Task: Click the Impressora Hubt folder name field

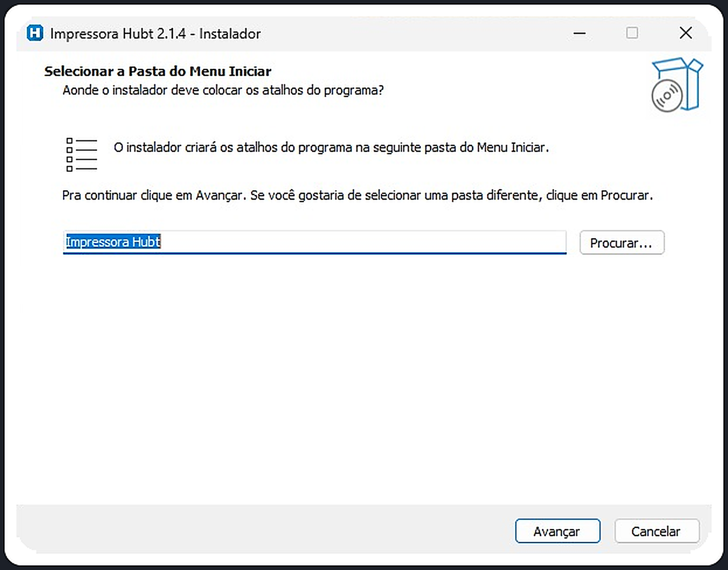Action: 314,242
